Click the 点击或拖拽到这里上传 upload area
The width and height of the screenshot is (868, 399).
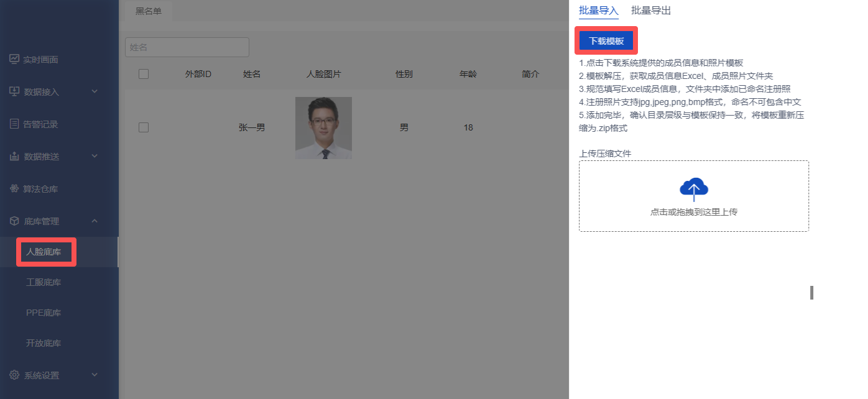point(693,211)
